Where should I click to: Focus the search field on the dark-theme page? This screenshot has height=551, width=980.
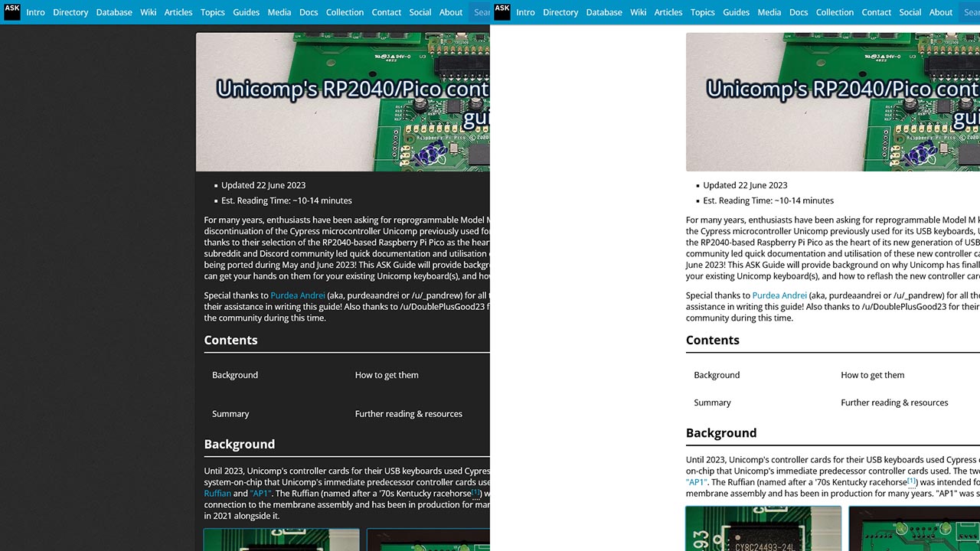tap(479, 12)
